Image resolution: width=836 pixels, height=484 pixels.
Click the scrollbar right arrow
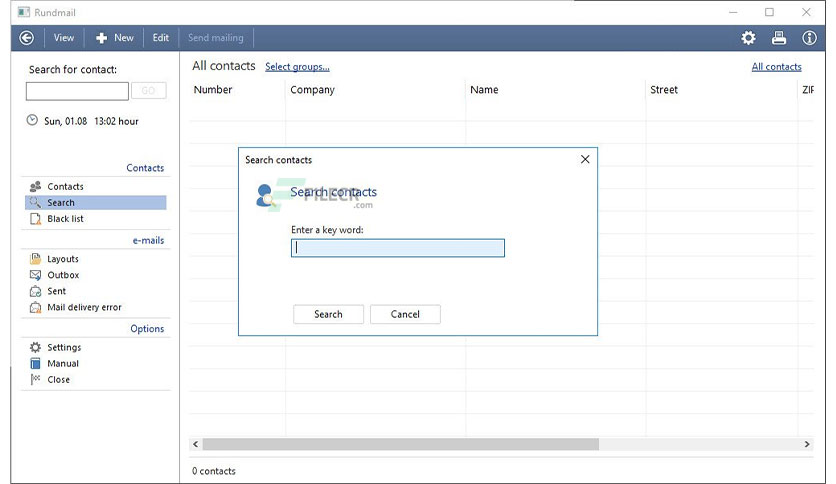[x=807, y=444]
